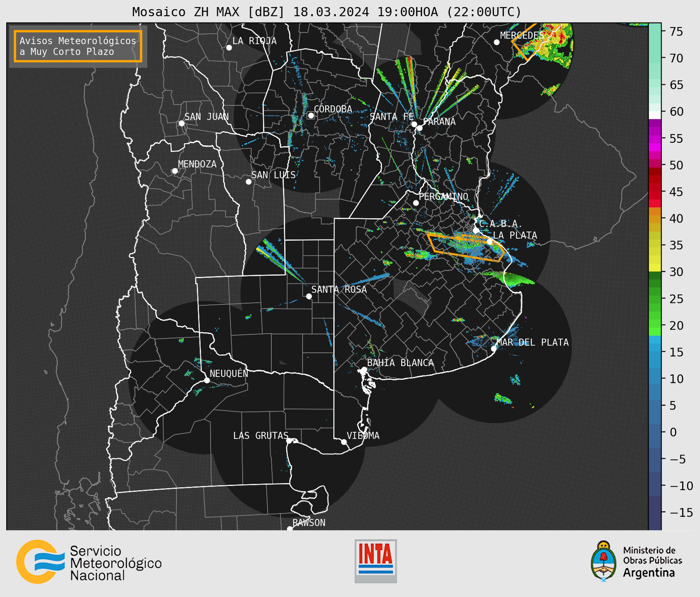
Task: Click the 60 dBZ white color on the scale
Action: pos(655,115)
